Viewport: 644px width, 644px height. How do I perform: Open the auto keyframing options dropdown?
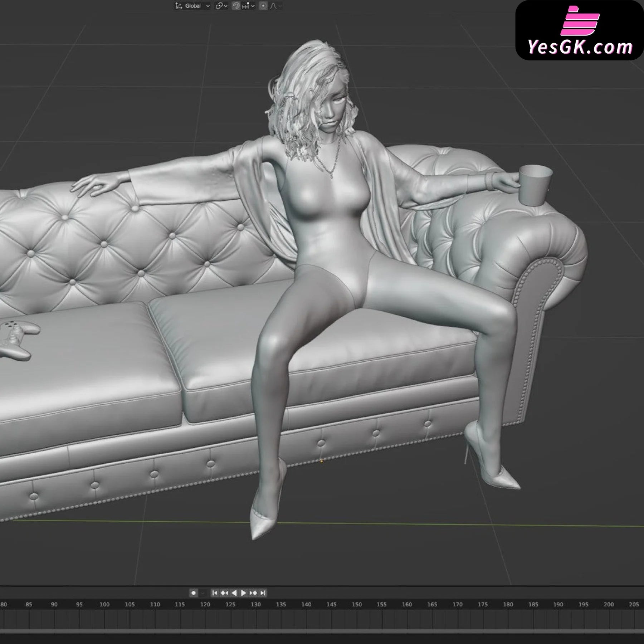203,593
